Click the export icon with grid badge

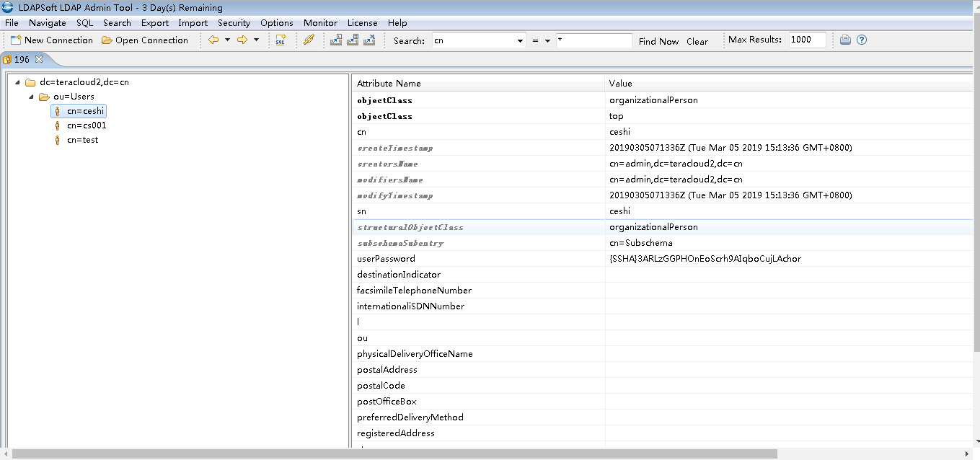coord(353,40)
